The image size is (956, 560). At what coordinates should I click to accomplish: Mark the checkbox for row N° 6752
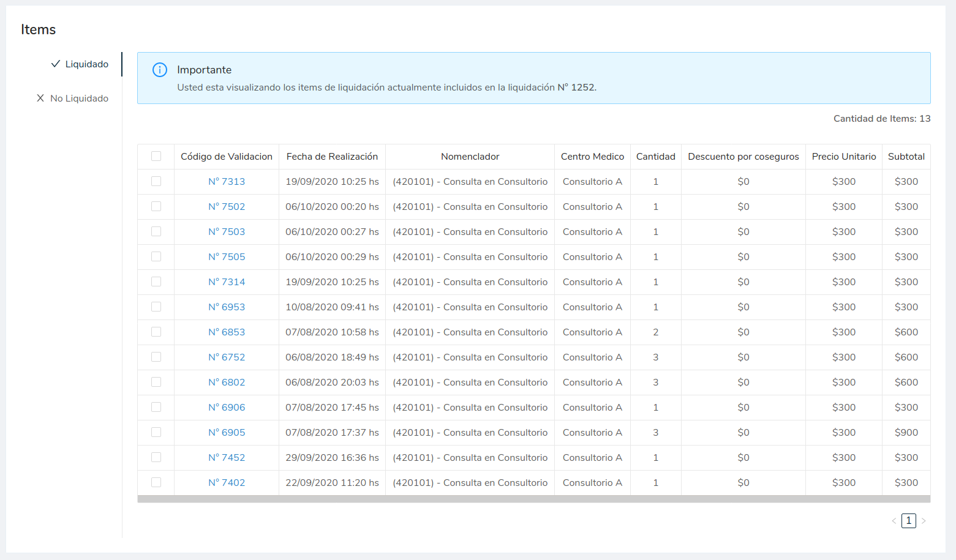pos(156,357)
